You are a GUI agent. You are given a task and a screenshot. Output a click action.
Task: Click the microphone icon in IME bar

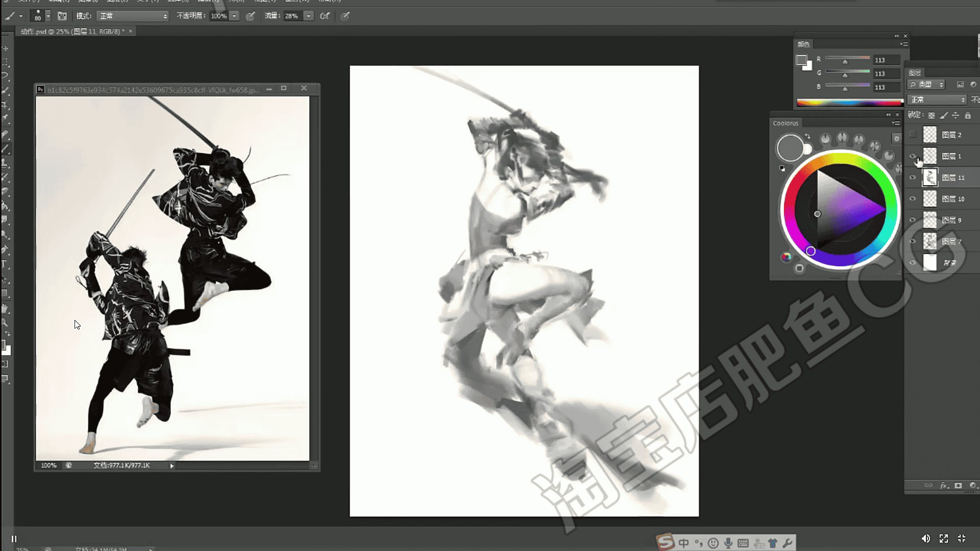point(728,543)
